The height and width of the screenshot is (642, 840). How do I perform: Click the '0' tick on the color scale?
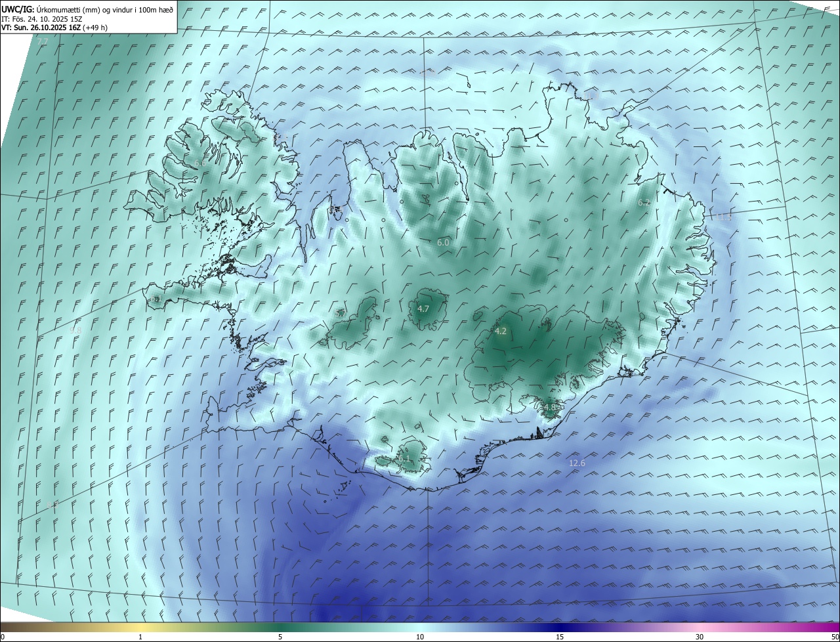[3, 637]
